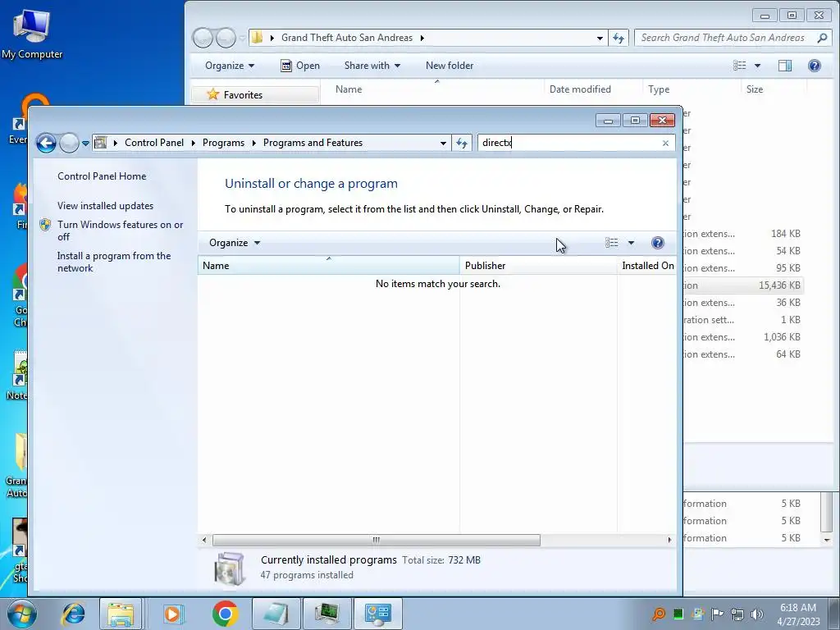Toggle the preview pane icon in explorer window
840x630 pixels.
point(785,66)
